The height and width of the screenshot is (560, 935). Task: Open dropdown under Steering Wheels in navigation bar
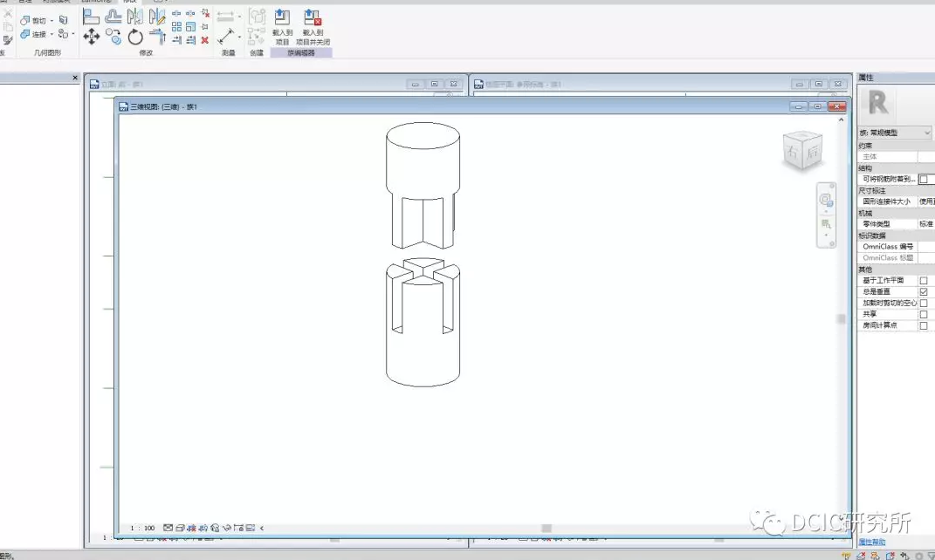(826, 211)
